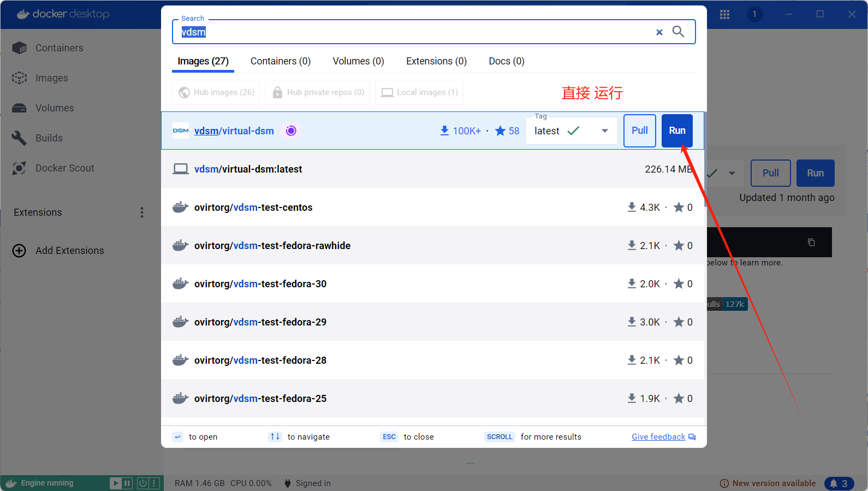The height and width of the screenshot is (491, 868).
Task: Open the account avatar showing 1
Action: pyautogui.click(x=754, y=14)
